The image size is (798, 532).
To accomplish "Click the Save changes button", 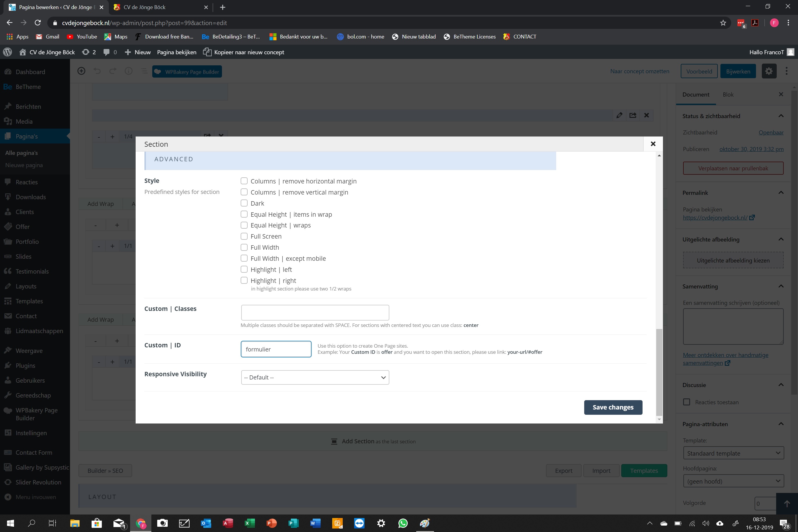I will pos(613,407).
